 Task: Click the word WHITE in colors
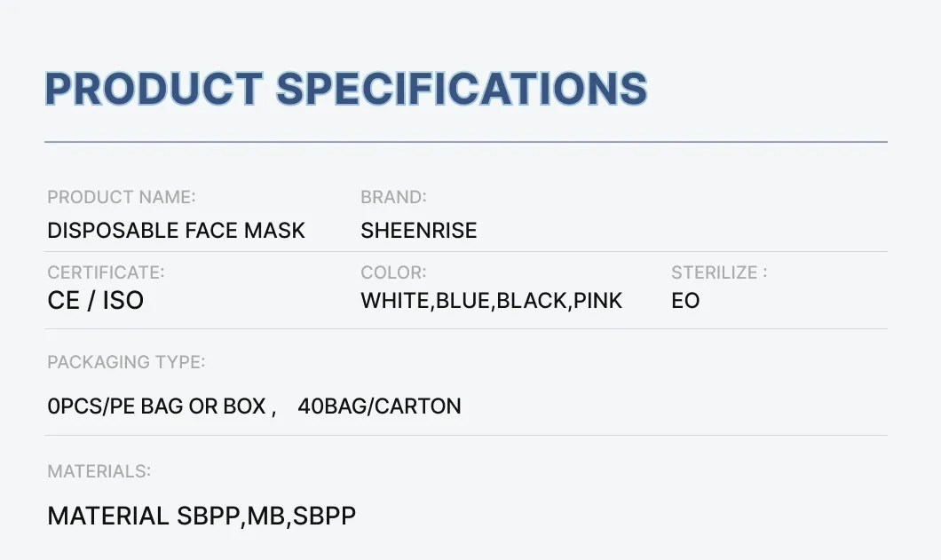tap(395, 301)
